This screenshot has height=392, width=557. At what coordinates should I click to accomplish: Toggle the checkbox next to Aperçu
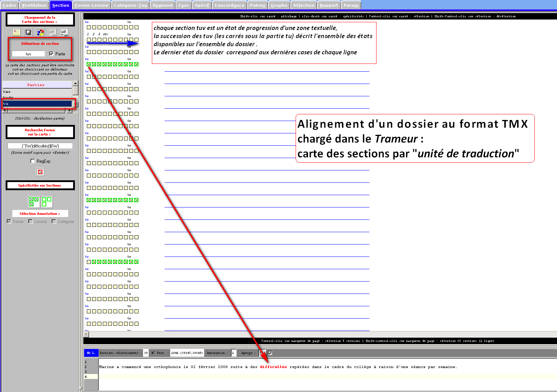click(x=270, y=353)
